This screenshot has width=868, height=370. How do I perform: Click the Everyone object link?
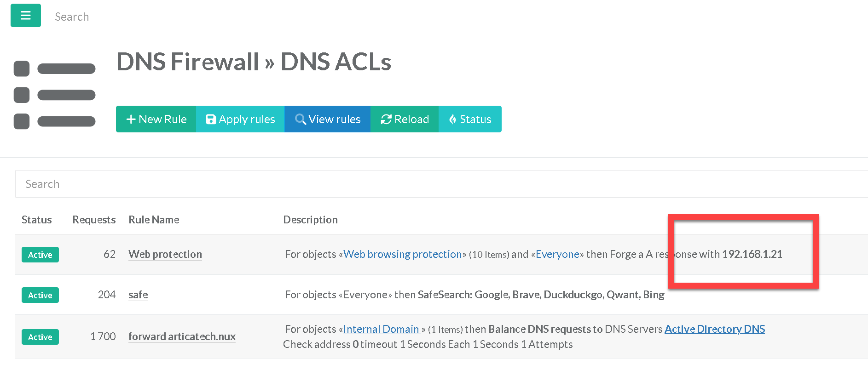pos(557,254)
